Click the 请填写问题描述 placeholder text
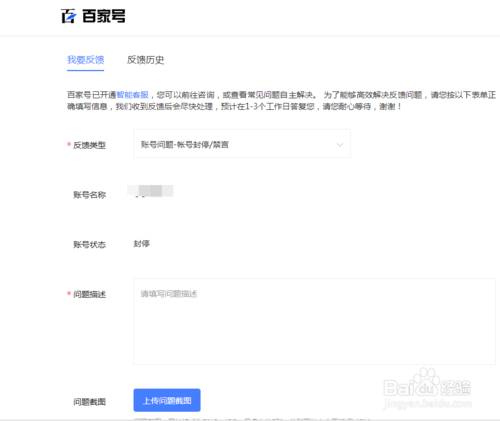 coord(169,294)
